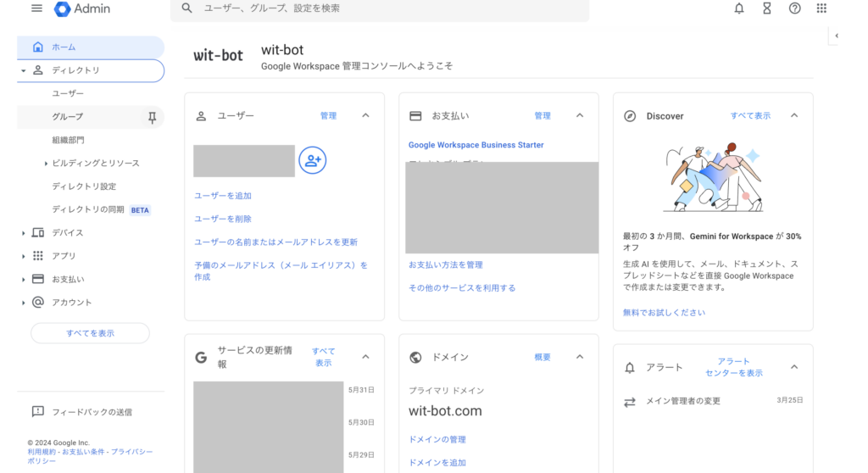
Task: Click the add user circle icon
Action: (x=313, y=160)
